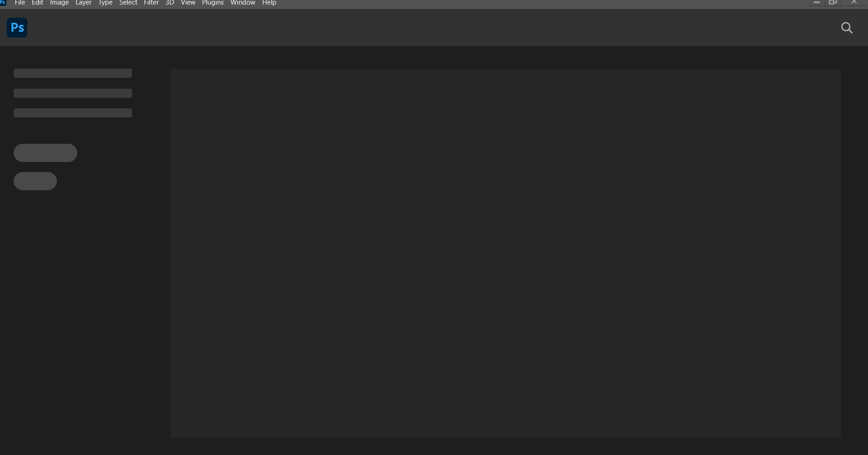This screenshot has height=455, width=868.
Task: Open the Plugins menu
Action: click(213, 3)
